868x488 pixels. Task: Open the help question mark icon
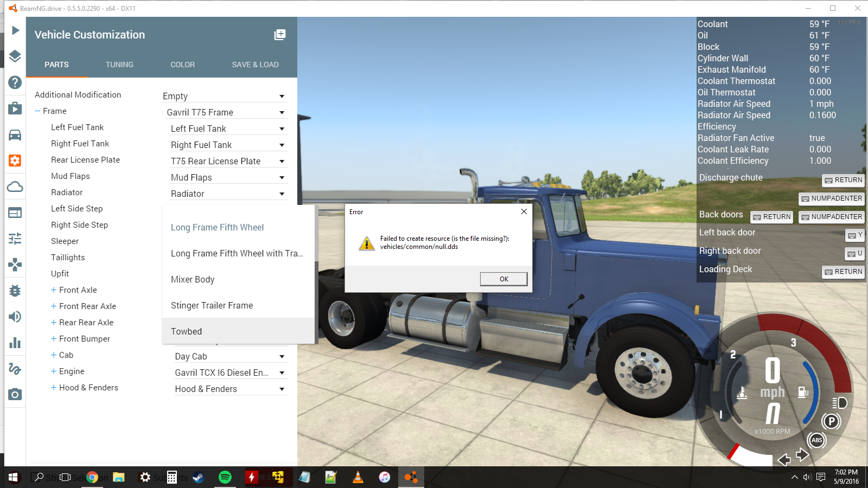tap(15, 82)
